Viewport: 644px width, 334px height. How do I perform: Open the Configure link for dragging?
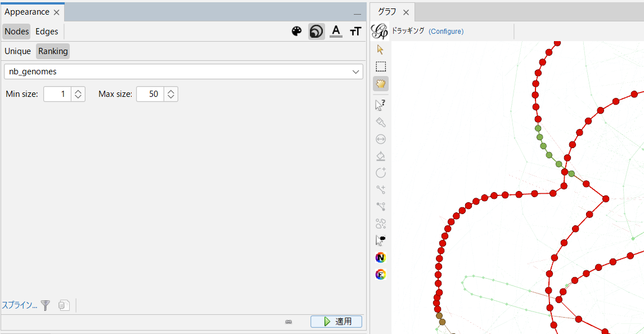click(x=446, y=32)
